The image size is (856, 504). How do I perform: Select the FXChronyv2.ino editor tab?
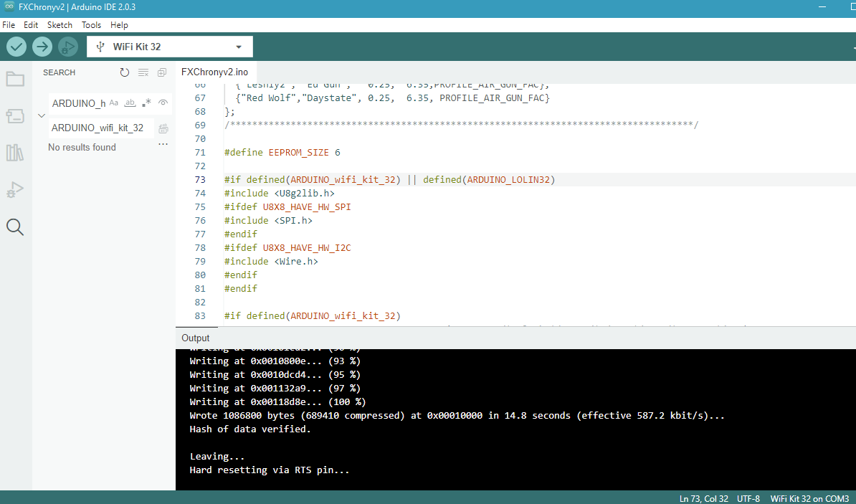click(x=214, y=72)
